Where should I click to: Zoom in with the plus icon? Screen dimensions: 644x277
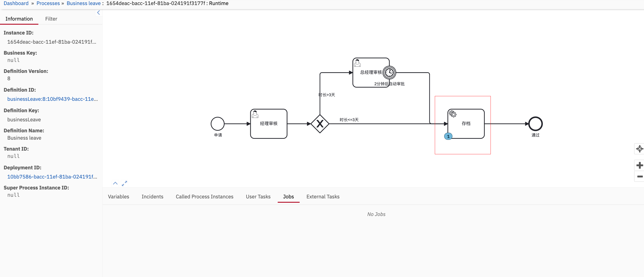point(639,165)
